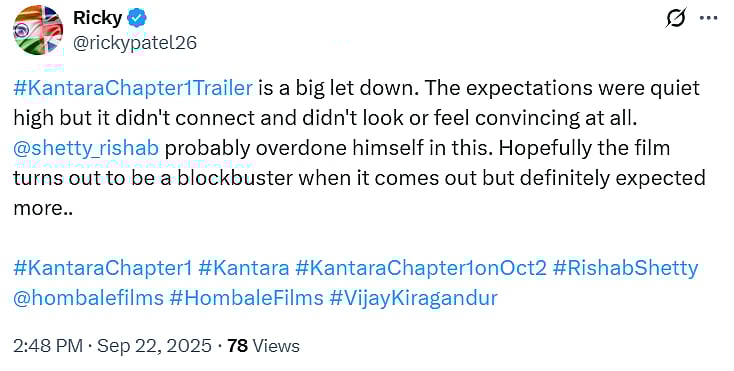Visit the @rickypatel26 handle

135,43
